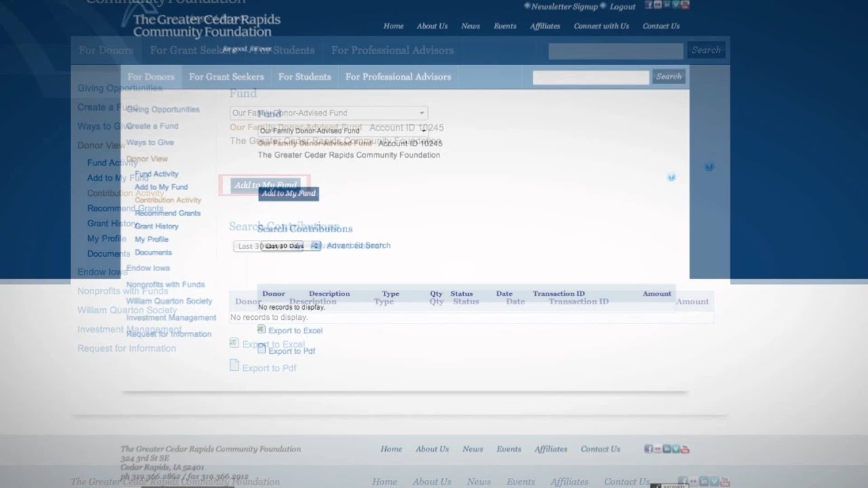
Task: Open About Us in the top header menu
Action: [432, 26]
